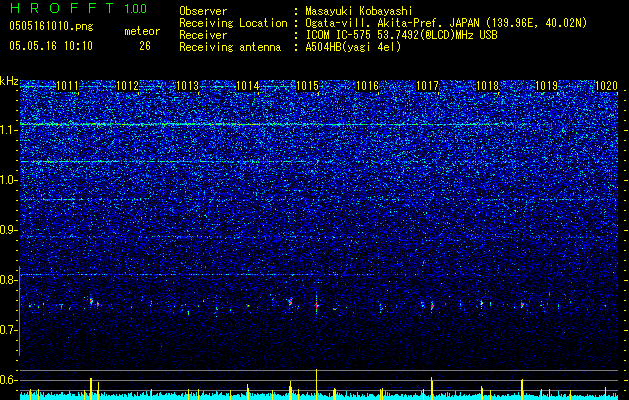
Task: Click the 1017 time marker
Action: pos(427,86)
